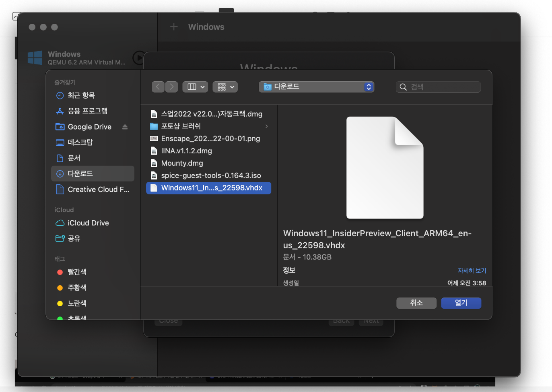Click the Windows logo VM icon
This screenshot has width=552, height=392.
point(35,58)
